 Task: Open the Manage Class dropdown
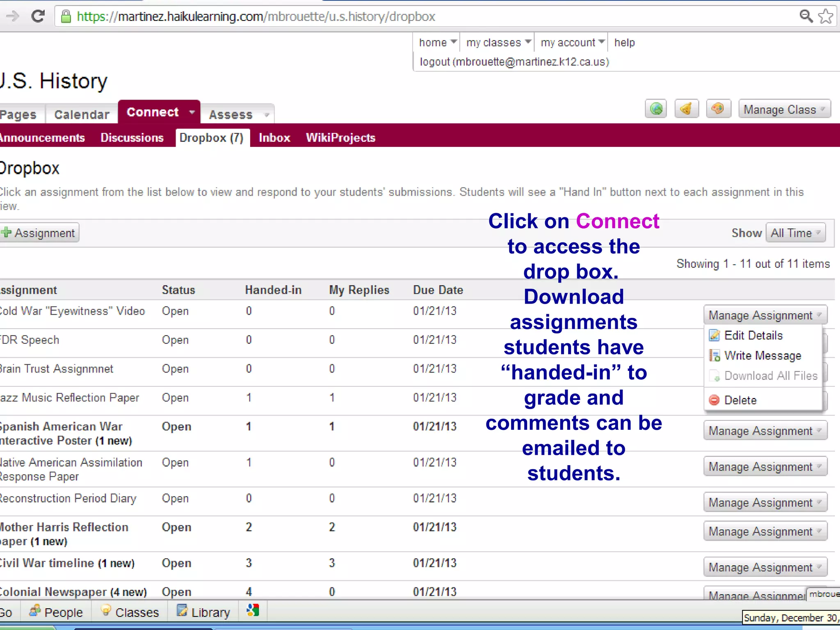click(784, 110)
